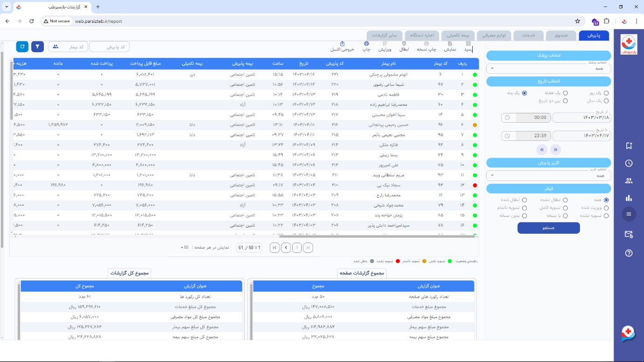
Task: Click the hamburger menu circle in sidebar
Action: point(629,214)
